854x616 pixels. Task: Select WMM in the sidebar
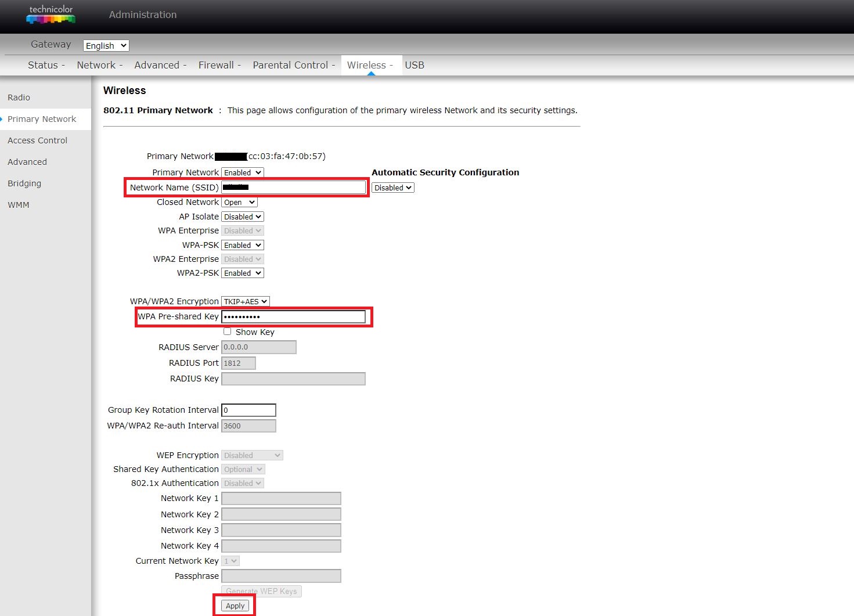click(19, 204)
